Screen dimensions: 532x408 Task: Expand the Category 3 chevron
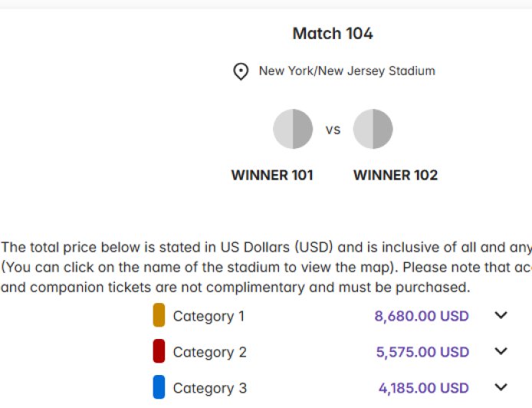501,387
